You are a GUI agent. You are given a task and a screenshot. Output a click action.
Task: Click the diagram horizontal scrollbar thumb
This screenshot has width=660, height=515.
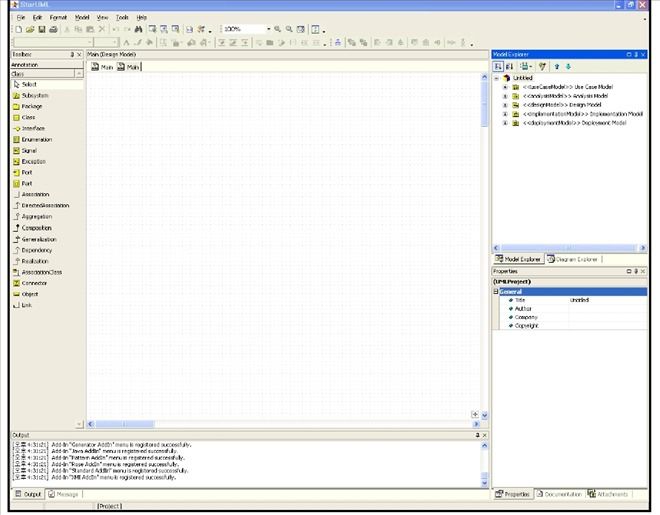click(x=125, y=424)
